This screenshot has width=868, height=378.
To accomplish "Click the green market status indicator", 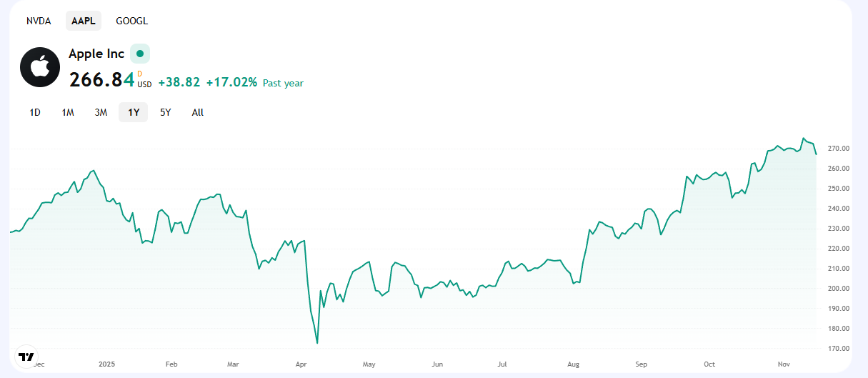I will point(140,54).
